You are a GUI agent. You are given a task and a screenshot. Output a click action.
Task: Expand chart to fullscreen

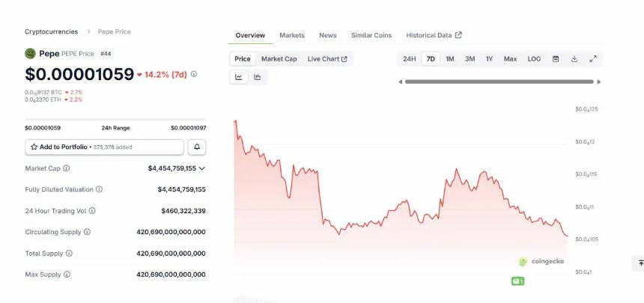point(593,59)
